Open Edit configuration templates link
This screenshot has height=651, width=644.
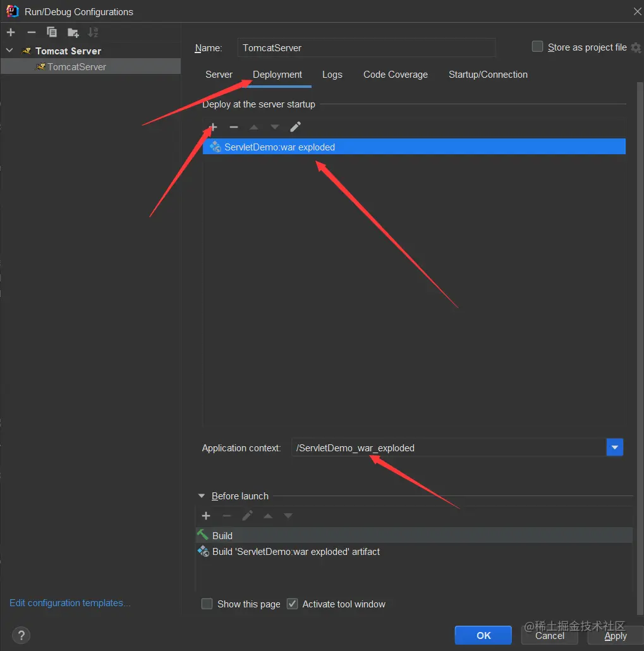70,603
